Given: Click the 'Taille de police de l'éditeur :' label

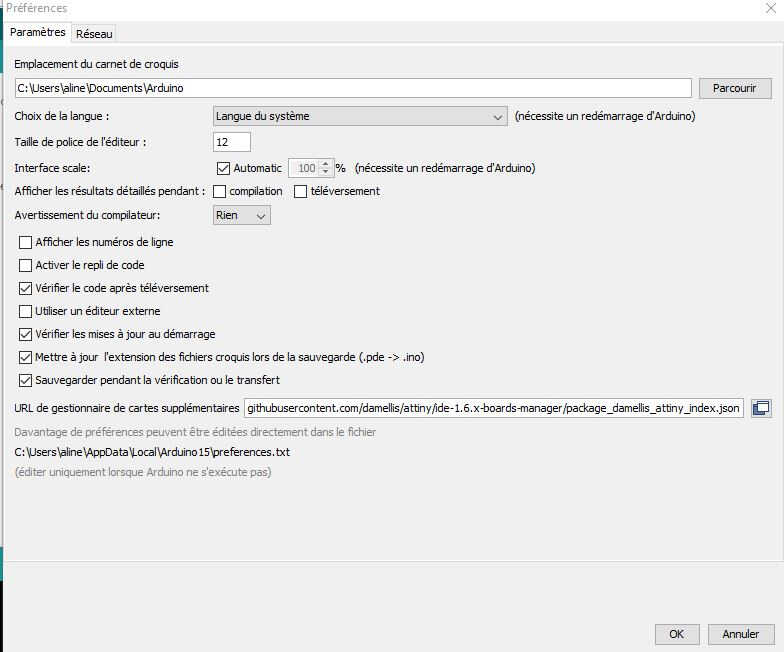Looking at the screenshot, I should (80, 142).
